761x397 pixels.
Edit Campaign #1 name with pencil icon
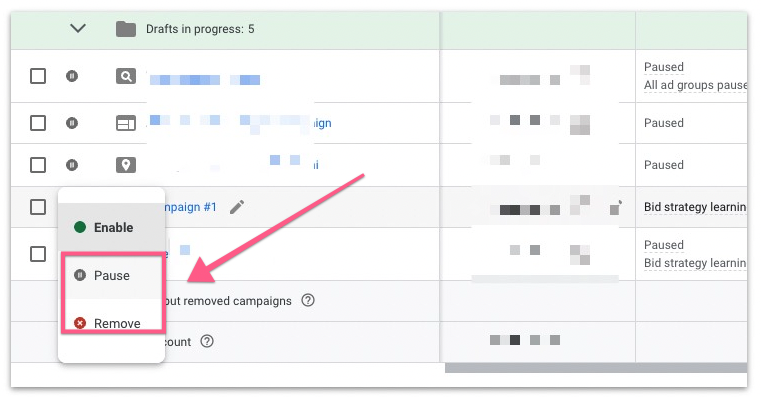pyautogui.click(x=237, y=207)
